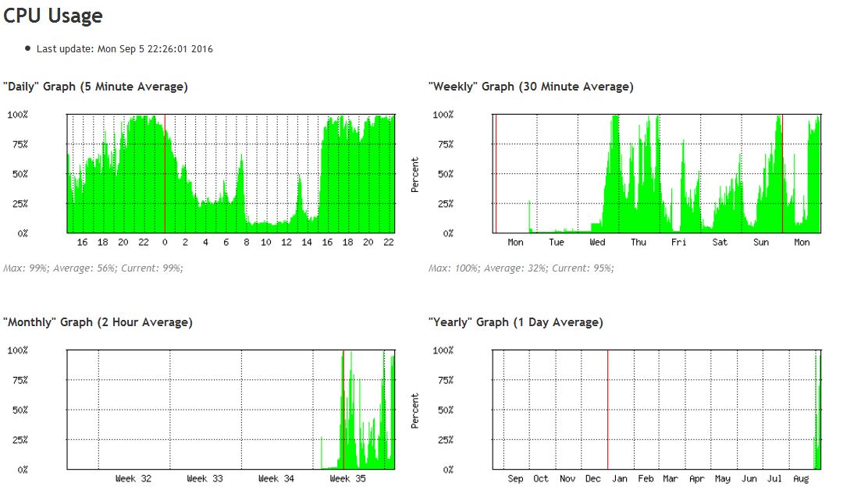Click the Feb label on Yearly graph

646,478
